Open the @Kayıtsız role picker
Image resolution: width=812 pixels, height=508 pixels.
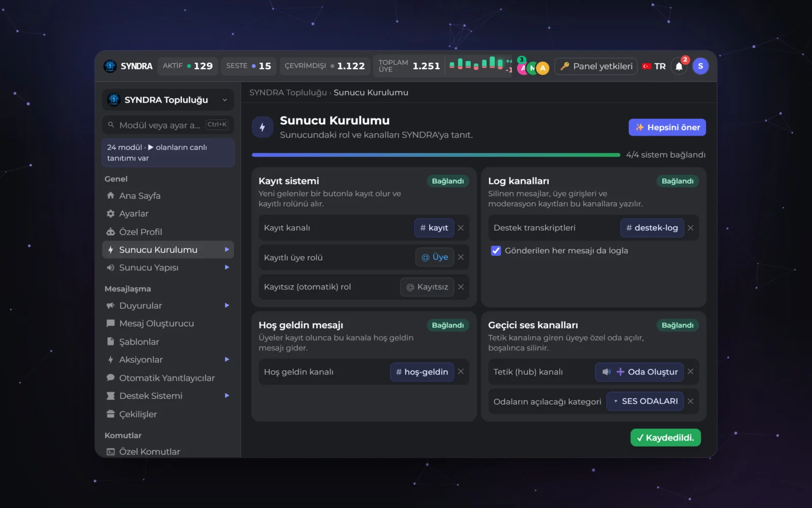[427, 287]
